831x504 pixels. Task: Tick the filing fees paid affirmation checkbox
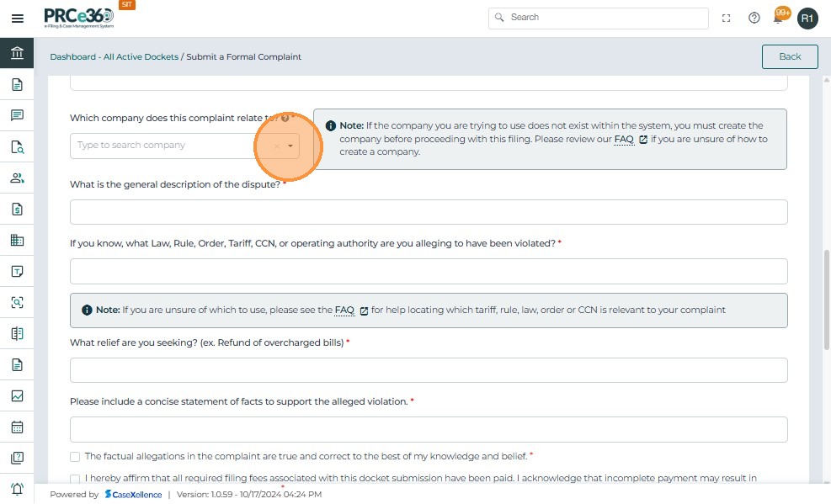75,479
